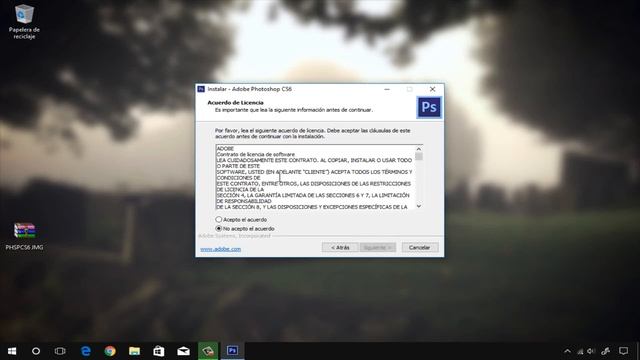Open Microsoft Store from the taskbar
This screenshot has height=360, width=640.
[x=159, y=351]
